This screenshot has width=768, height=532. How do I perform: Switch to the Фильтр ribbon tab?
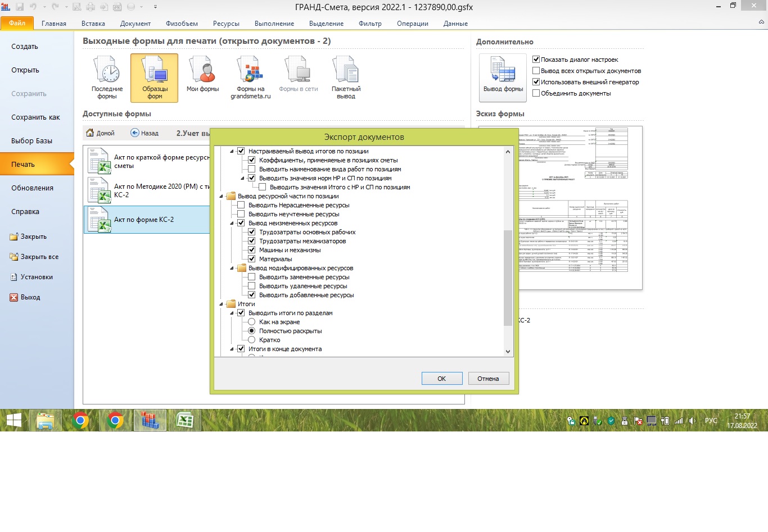pyautogui.click(x=370, y=24)
